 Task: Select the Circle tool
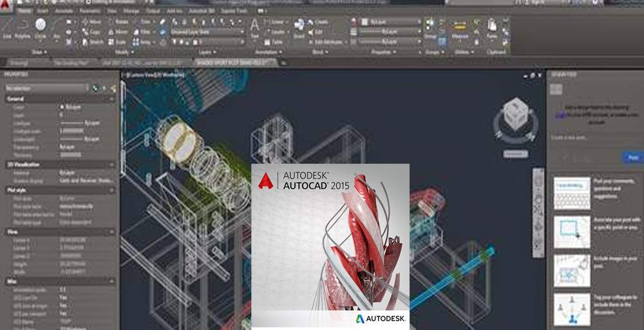(x=40, y=29)
